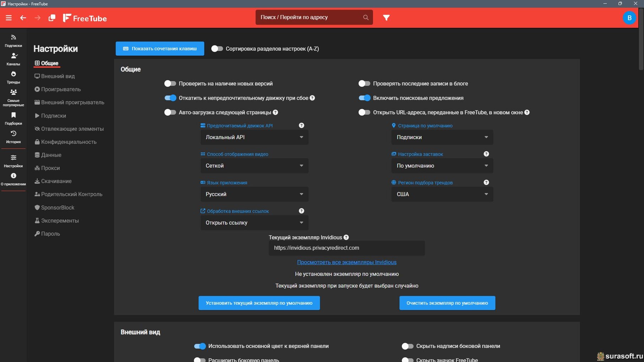Click Показать сочетания клавиш button

click(x=160, y=49)
